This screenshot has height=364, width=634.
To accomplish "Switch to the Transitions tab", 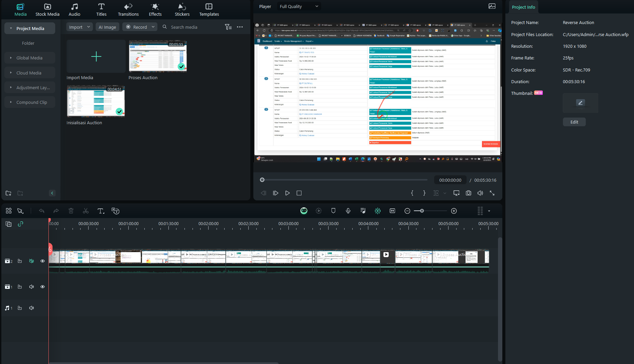I will (128, 10).
